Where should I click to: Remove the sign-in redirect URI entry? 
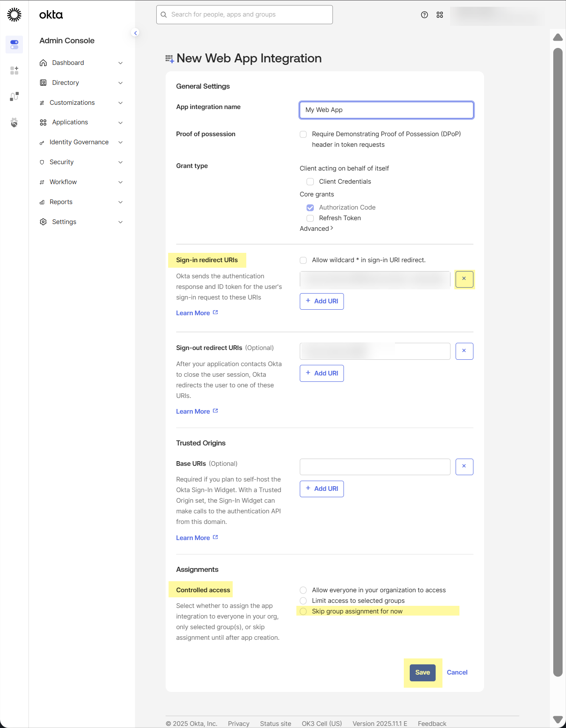tap(464, 279)
